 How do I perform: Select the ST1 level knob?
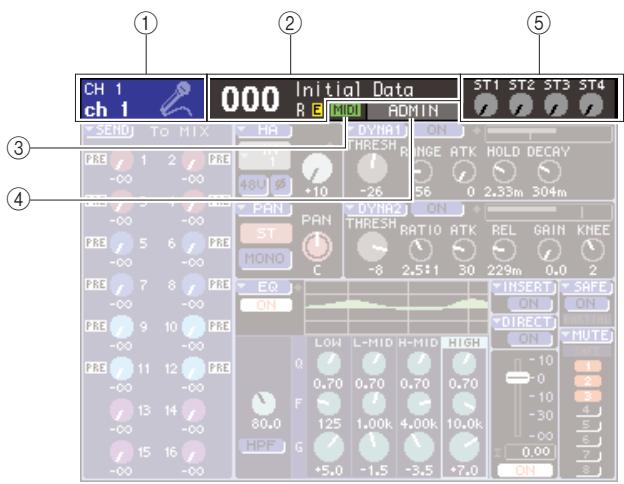pos(486,105)
